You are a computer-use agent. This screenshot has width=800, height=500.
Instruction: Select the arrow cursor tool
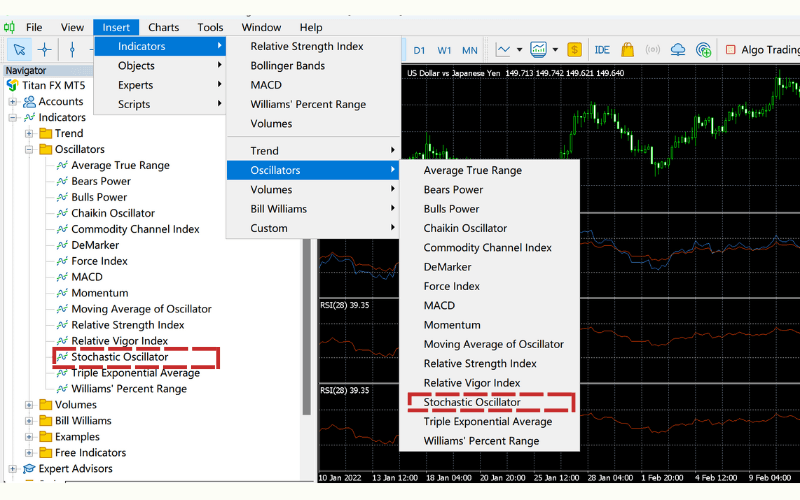(19, 49)
